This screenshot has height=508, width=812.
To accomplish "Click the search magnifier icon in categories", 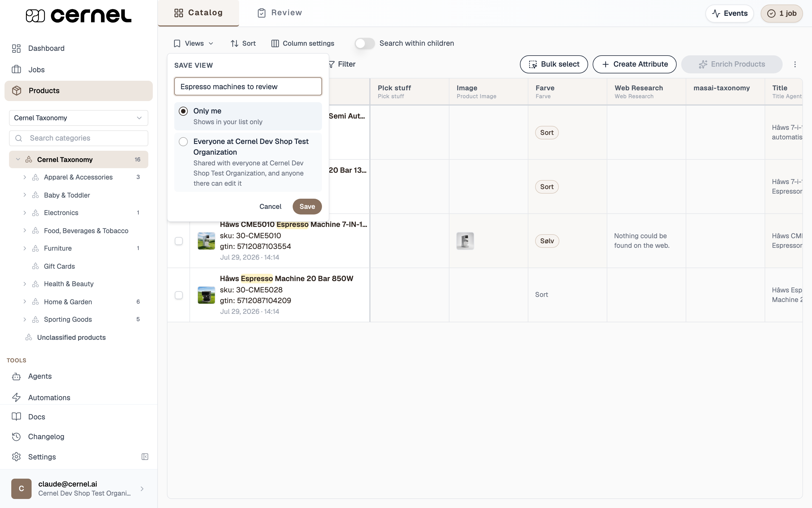I will pyautogui.click(x=19, y=138).
